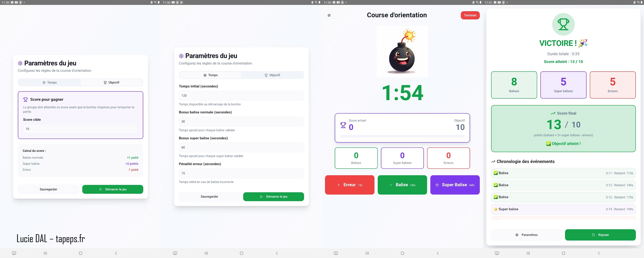644x258 pixels.
Task: Click the trophy icon above VICTOIRE
Action: point(563,24)
